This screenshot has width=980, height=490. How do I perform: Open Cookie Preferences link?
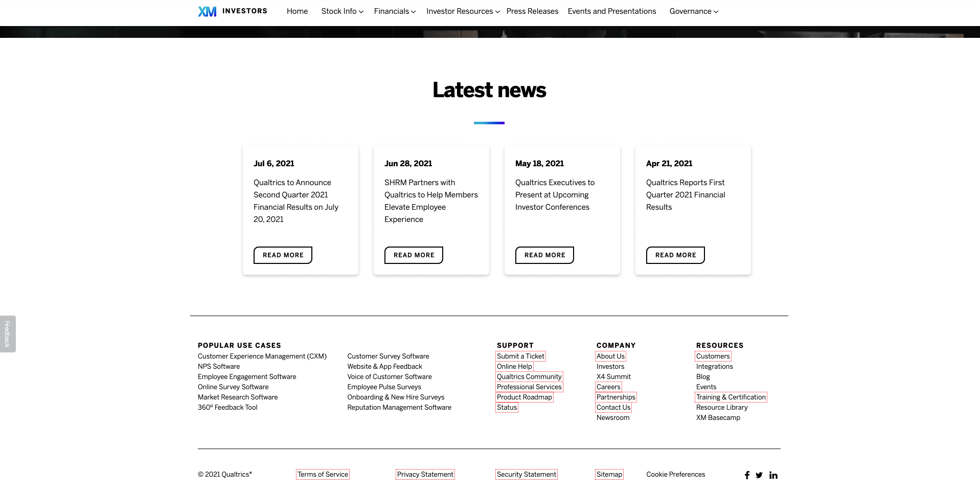pos(676,475)
